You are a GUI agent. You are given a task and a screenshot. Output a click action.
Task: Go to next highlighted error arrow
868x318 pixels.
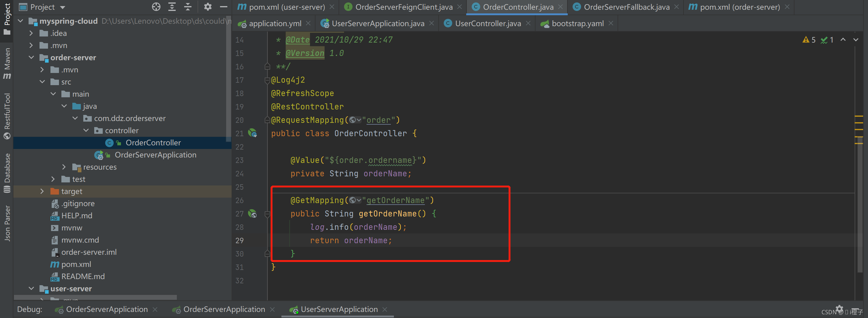point(856,40)
